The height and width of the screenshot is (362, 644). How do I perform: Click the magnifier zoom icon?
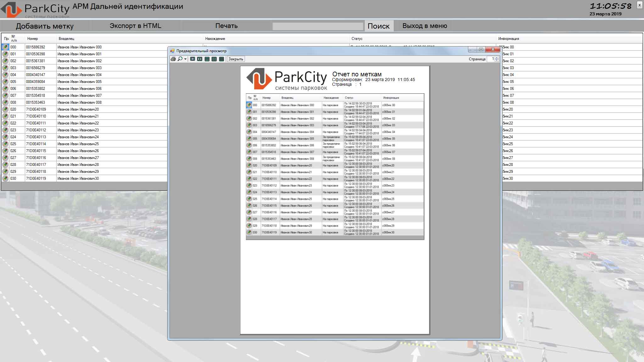click(180, 59)
